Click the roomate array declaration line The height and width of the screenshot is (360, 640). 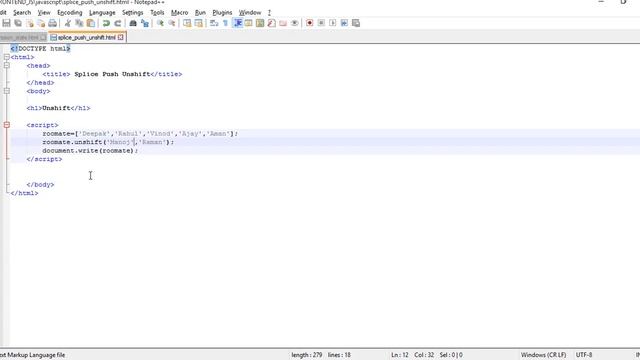coord(140,133)
